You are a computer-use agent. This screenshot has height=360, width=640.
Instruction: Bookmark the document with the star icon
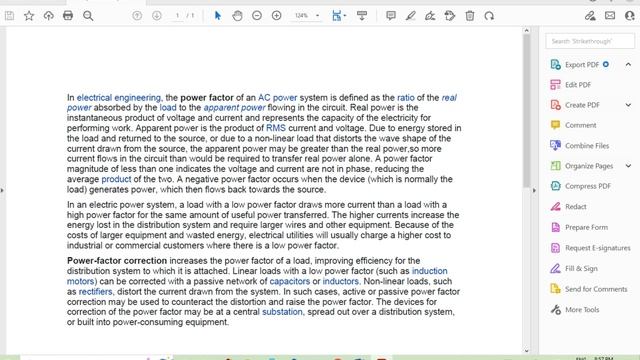29,16
